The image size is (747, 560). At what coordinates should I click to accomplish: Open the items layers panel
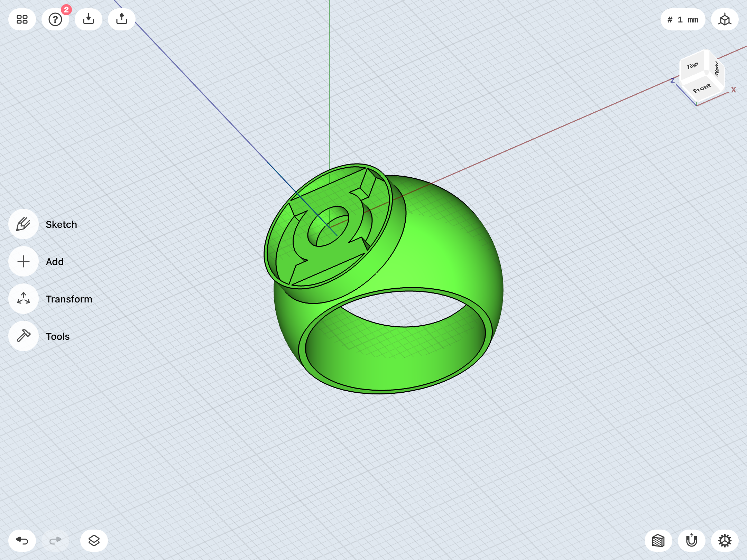coord(94,541)
